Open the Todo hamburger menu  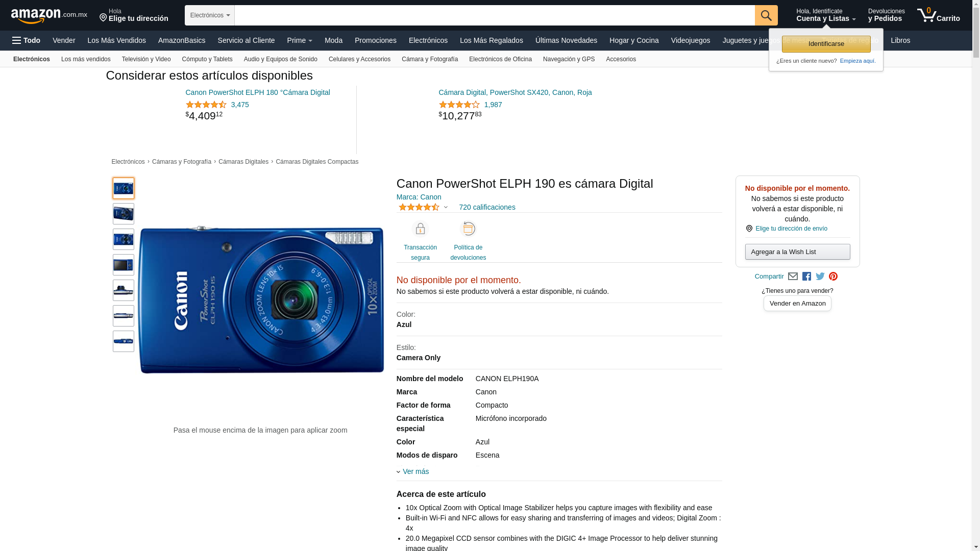tap(26, 40)
